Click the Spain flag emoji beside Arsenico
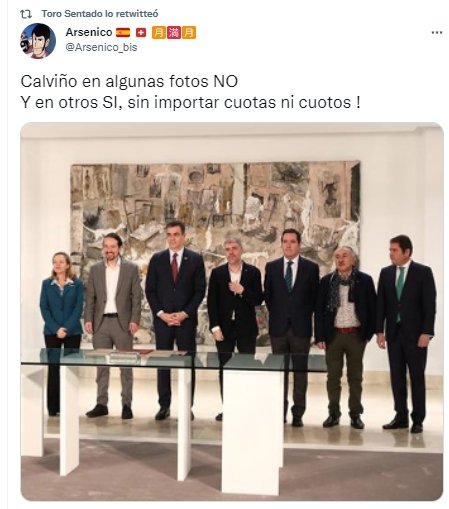The width and height of the screenshot is (449, 509). 123,33
